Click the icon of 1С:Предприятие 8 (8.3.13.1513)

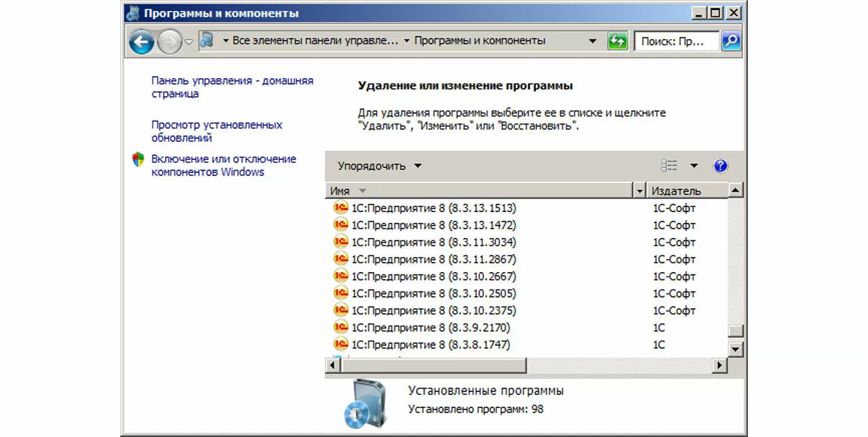click(x=341, y=208)
